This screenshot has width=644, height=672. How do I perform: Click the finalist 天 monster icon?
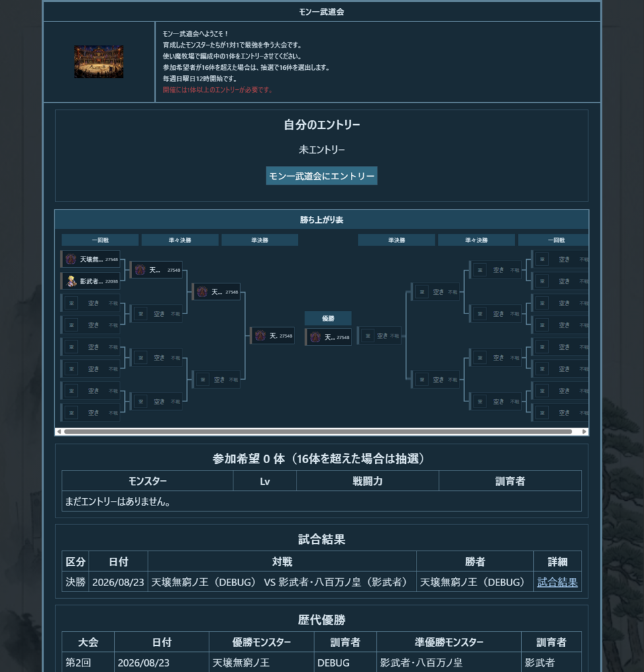pos(260,336)
